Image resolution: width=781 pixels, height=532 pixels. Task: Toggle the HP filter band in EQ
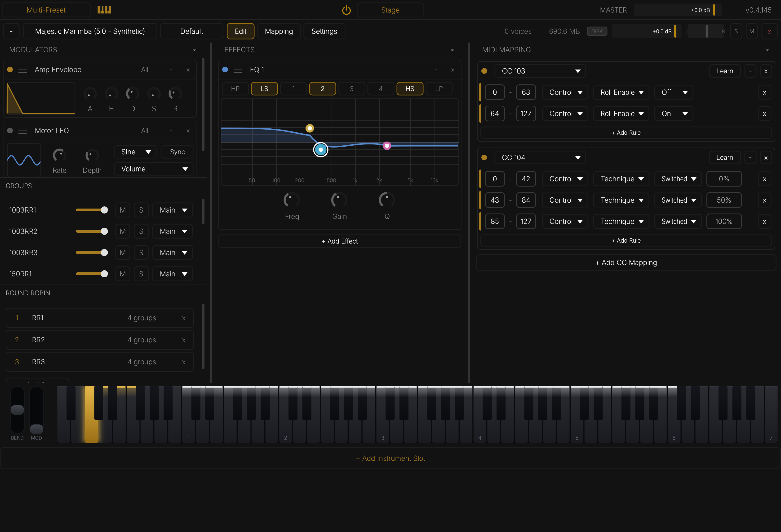point(235,89)
